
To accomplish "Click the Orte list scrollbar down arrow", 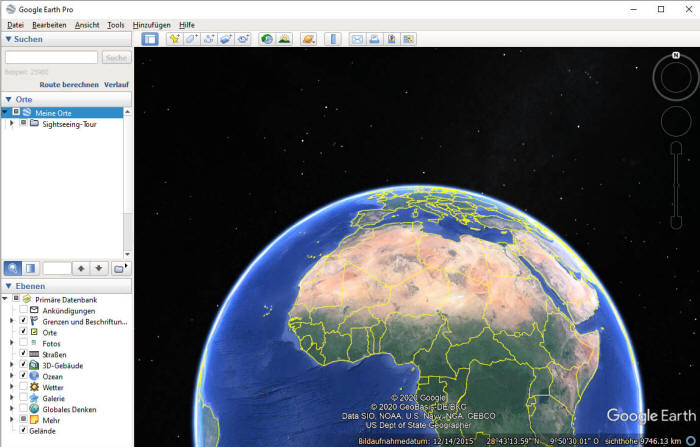I will pos(128,254).
